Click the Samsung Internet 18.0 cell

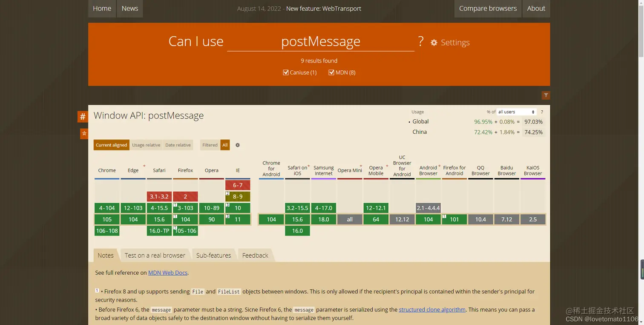pos(324,219)
